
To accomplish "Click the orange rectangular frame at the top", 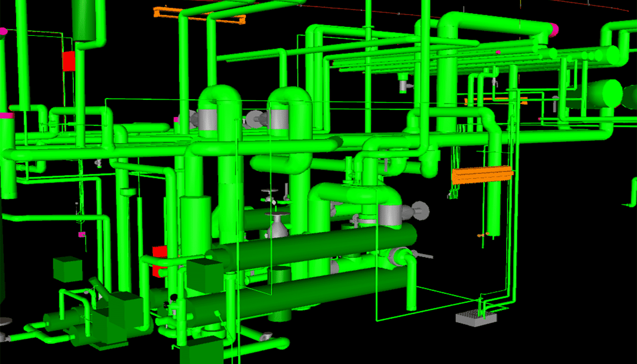I will click(199, 15).
